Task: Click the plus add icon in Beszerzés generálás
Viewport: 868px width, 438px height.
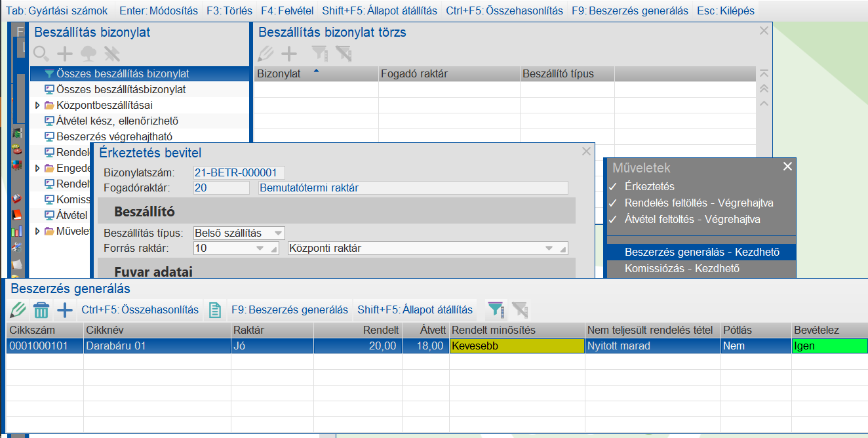Action: [65, 309]
